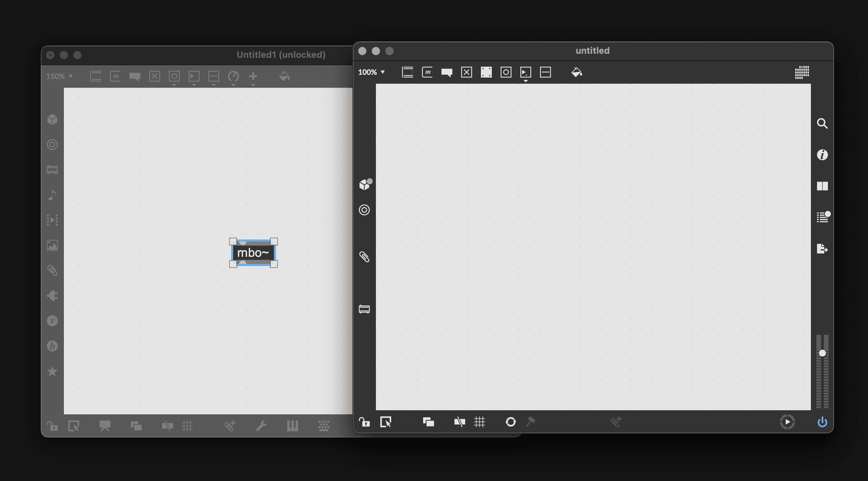Toggle audio using the power button
The height and width of the screenshot is (481, 868).
pyautogui.click(x=822, y=422)
